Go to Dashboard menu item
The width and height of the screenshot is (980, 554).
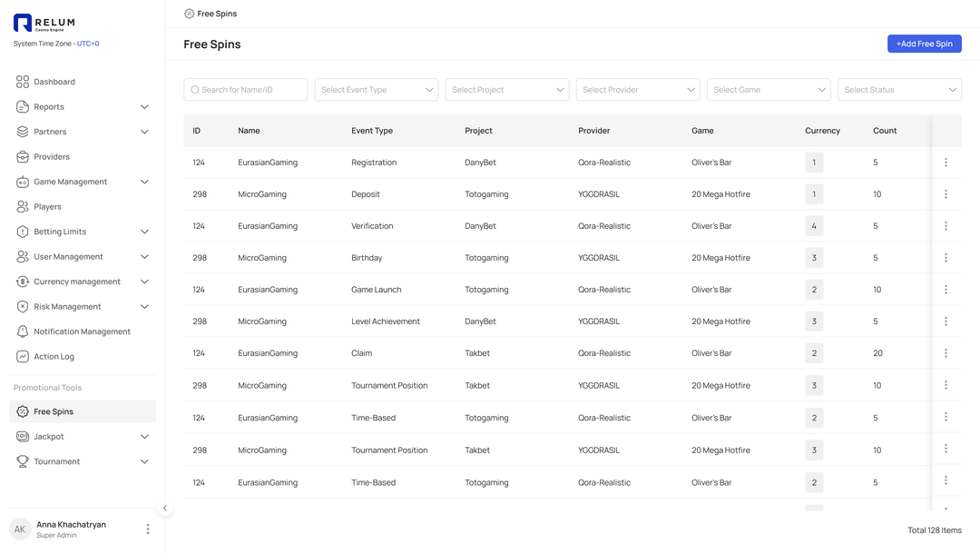[x=83, y=82]
